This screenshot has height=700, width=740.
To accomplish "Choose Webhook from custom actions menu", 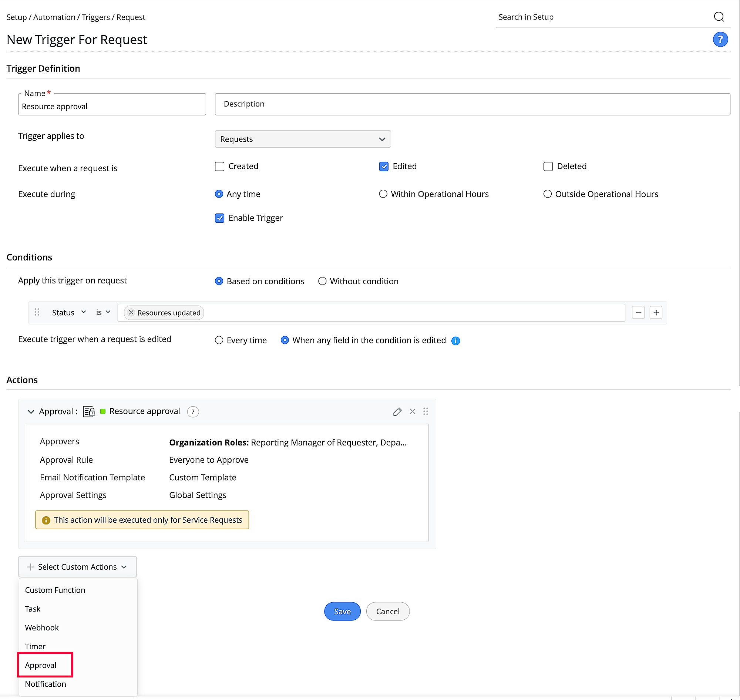I will pyautogui.click(x=42, y=627).
